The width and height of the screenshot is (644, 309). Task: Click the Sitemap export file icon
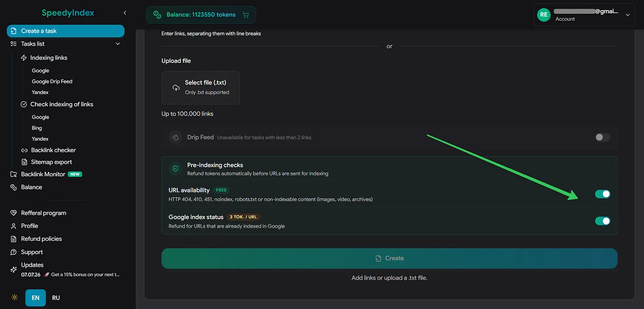point(25,162)
